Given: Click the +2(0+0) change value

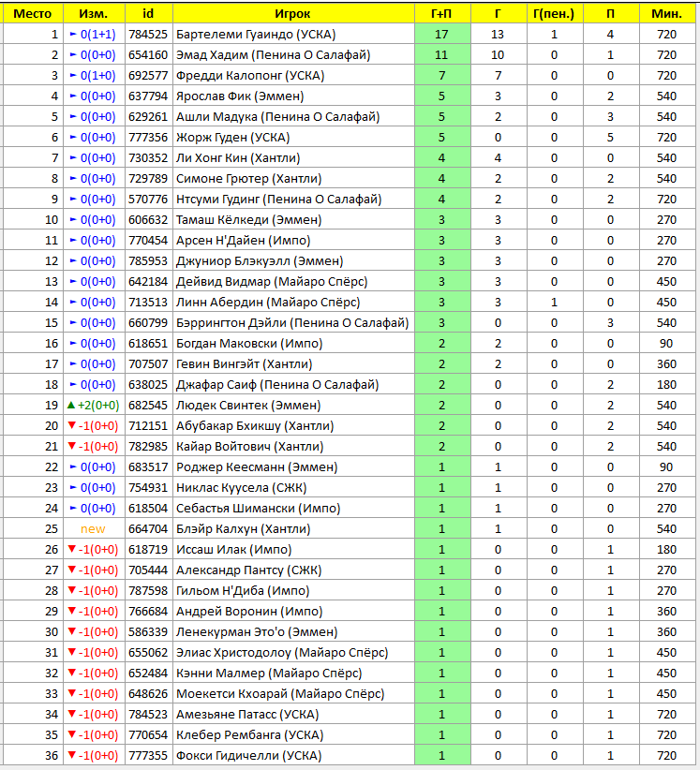Looking at the screenshot, I should click(x=98, y=405).
